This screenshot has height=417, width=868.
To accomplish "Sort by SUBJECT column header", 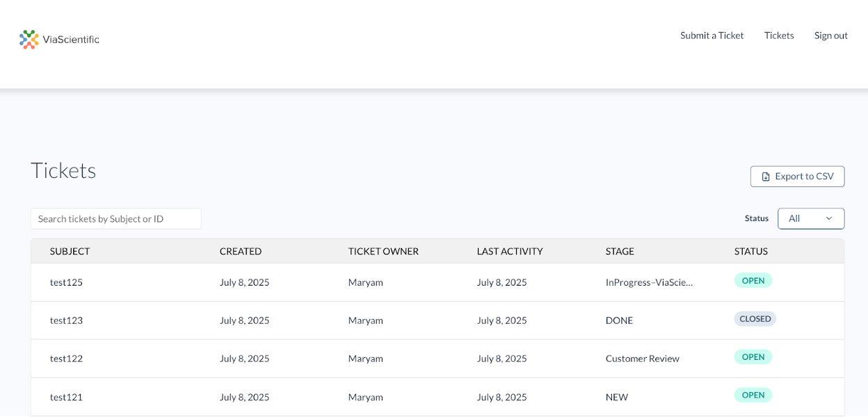I will (70, 252).
